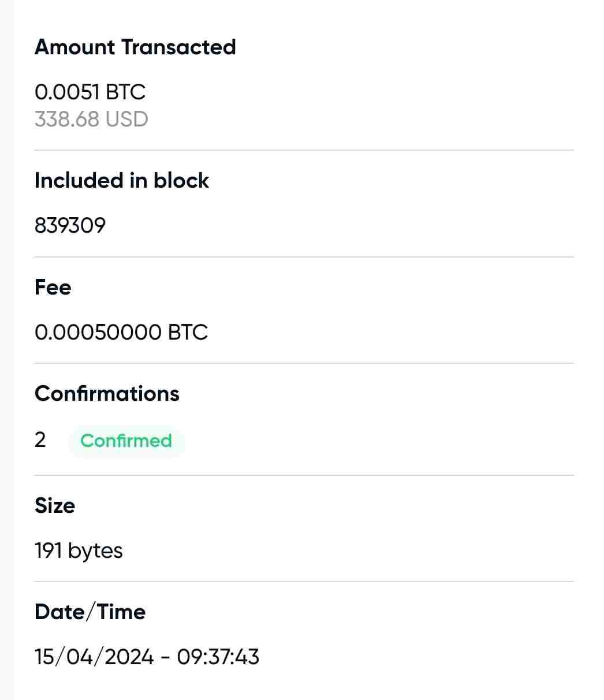This screenshot has height=700, width=604.
Task: Click the green Confirmed status badge
Action: pyautogui.click(x=126, y=441)
